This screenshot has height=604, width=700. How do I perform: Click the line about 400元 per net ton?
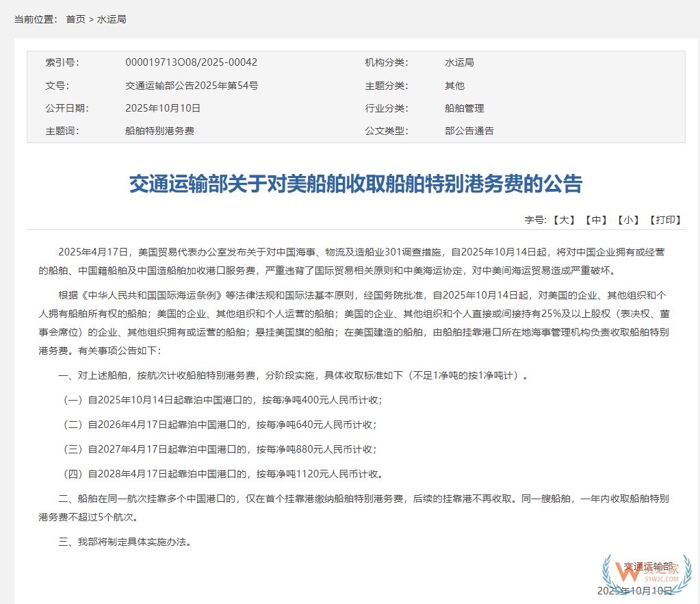[222, 400]
